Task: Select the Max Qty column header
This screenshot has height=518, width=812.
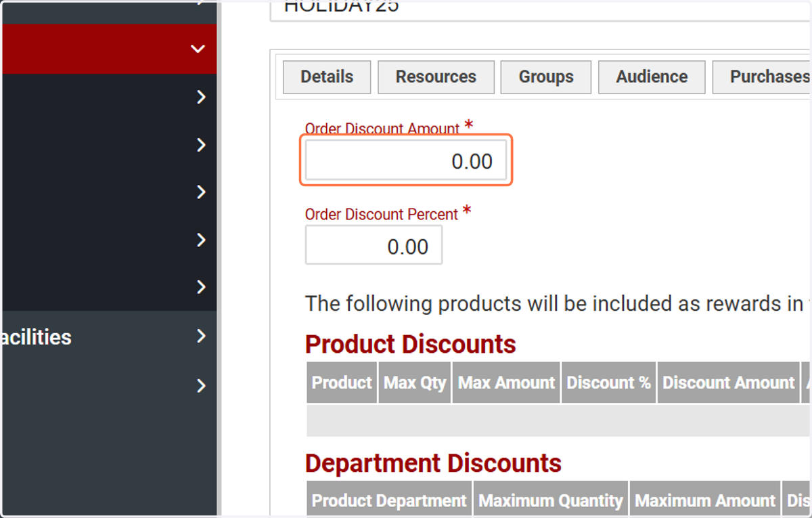Action: [415, 383]
